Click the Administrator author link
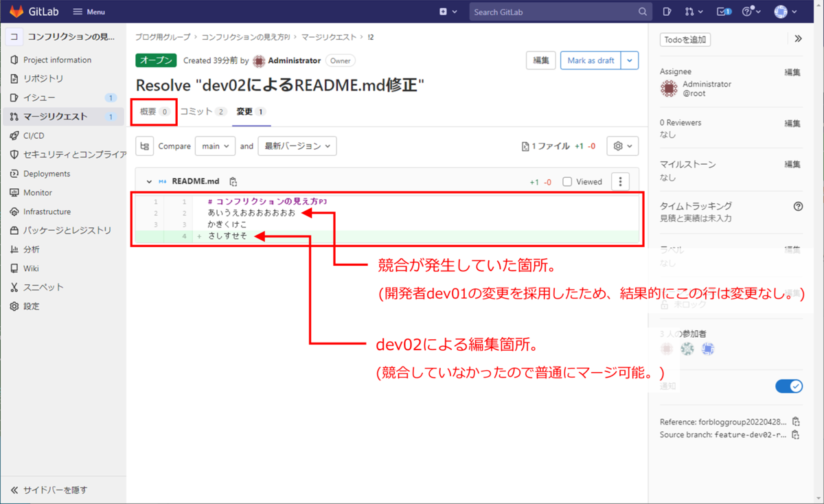The width and height of the screenshot is (824, 504). (294, 60)
